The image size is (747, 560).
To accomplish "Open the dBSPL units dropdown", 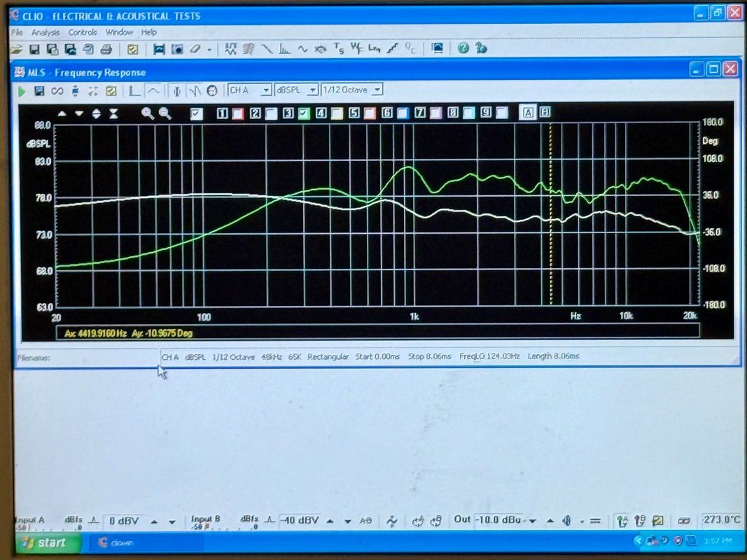I will [x=296, y=90].
